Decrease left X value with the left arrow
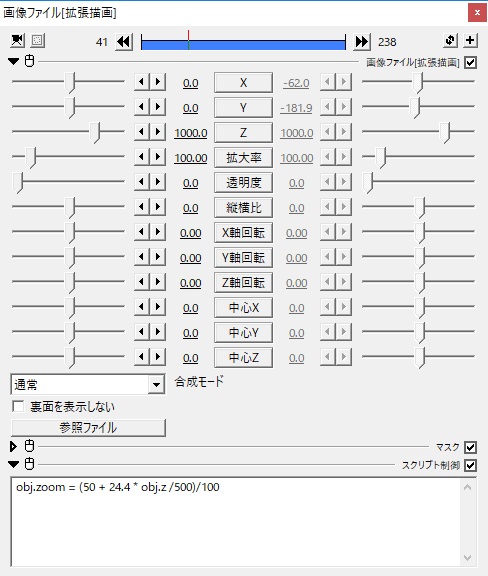This screenshot has width=488, height=576. point(142,82)
